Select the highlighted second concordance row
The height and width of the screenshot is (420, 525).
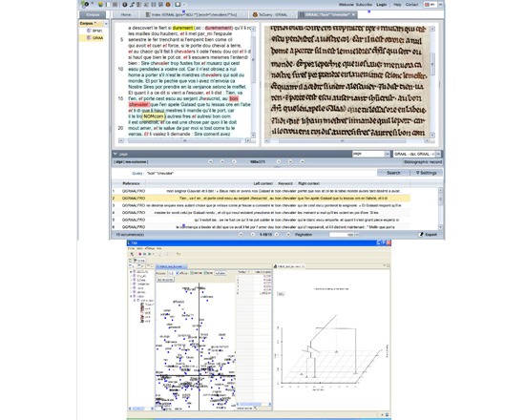coord(261,199)
